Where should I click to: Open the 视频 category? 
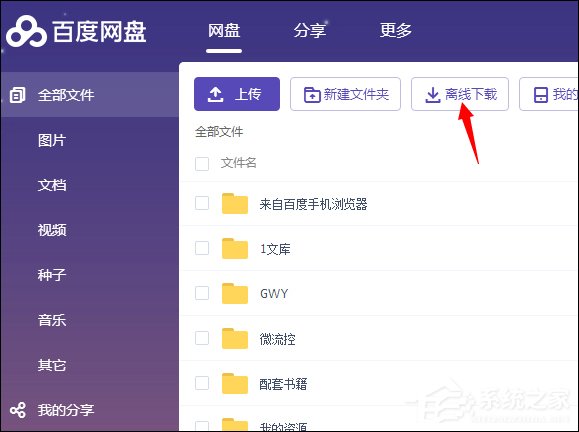tap(52, 230)
